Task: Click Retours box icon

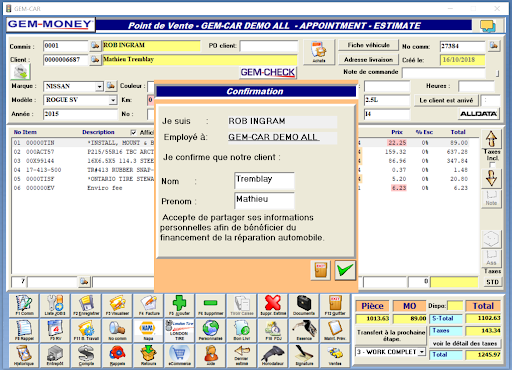Action: tap(149, 355)
